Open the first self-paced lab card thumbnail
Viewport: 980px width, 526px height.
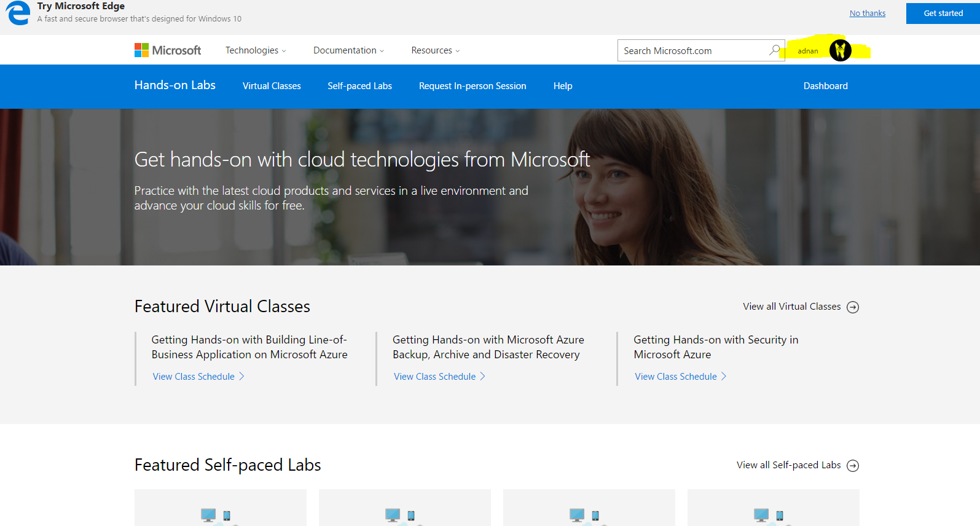(x=221, y=508)
